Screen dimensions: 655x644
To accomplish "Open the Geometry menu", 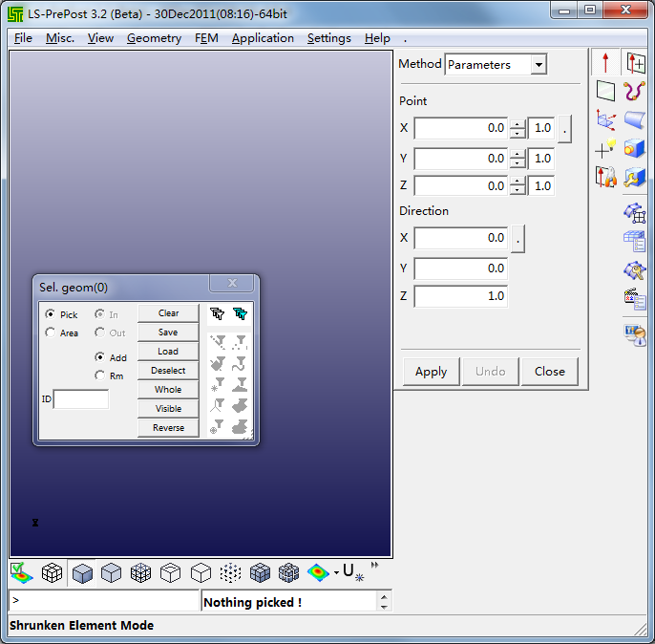I will 154,38.
